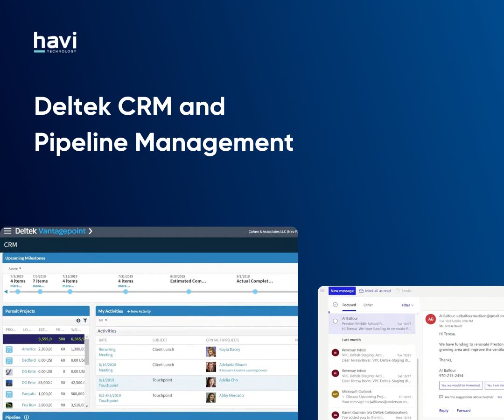
Task: Click Adelia Cho's contact photo
Action: click(x=211, y=382)
